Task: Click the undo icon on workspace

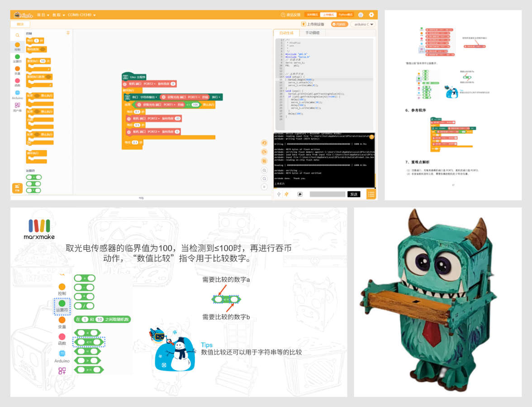Action: coord(264,143)
